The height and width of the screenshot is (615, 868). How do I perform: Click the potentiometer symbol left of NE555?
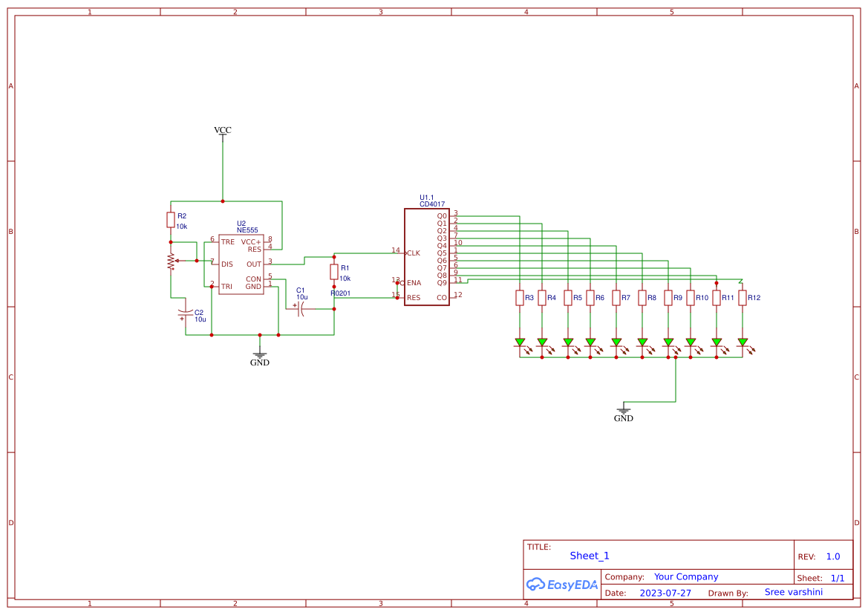tap(172, 261)
